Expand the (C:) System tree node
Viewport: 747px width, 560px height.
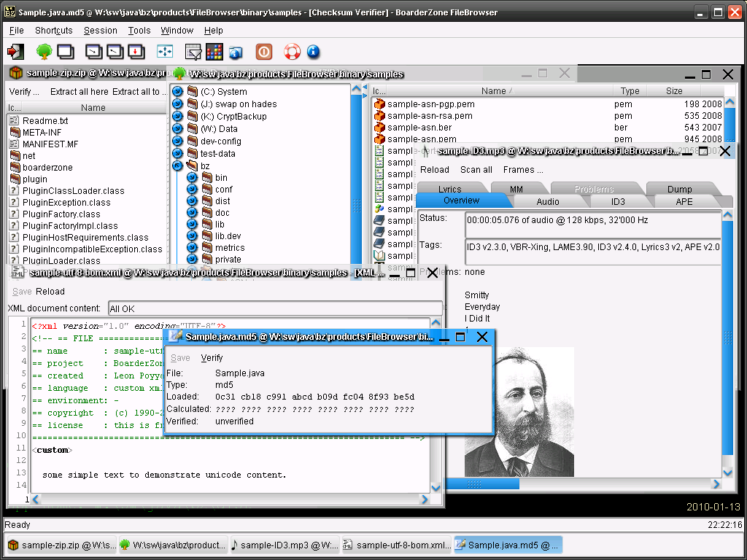[x=178, y=91]
